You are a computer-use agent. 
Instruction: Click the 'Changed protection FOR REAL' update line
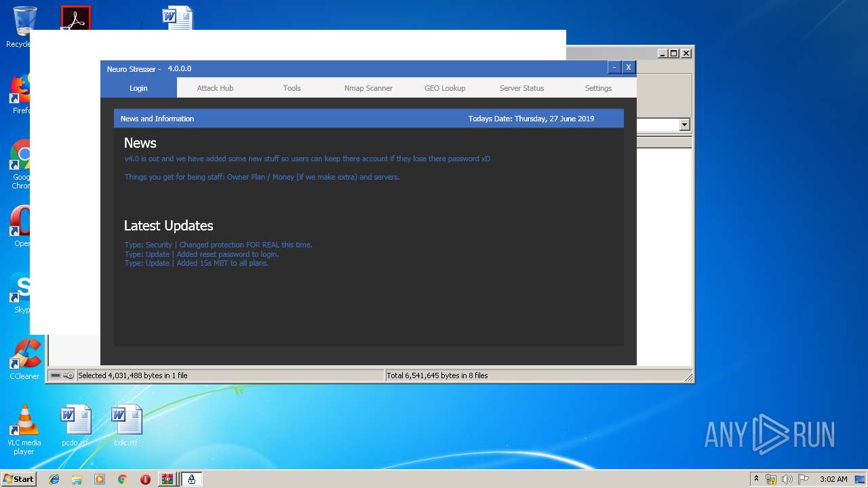coord(218,245)
